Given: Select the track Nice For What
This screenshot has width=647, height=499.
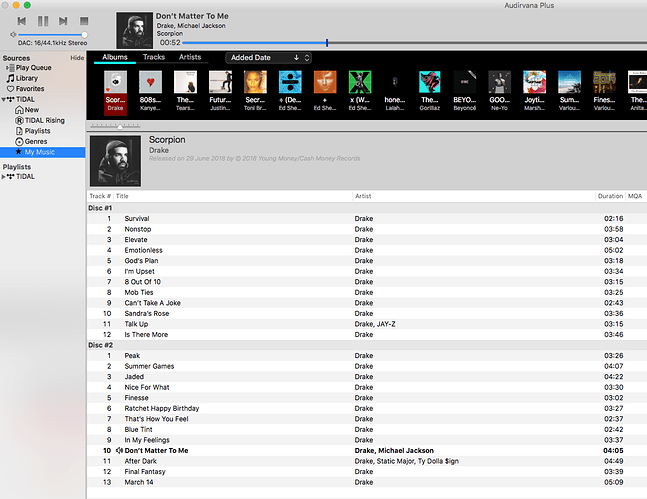Looking at the screenshot, I should pos(367,387).
